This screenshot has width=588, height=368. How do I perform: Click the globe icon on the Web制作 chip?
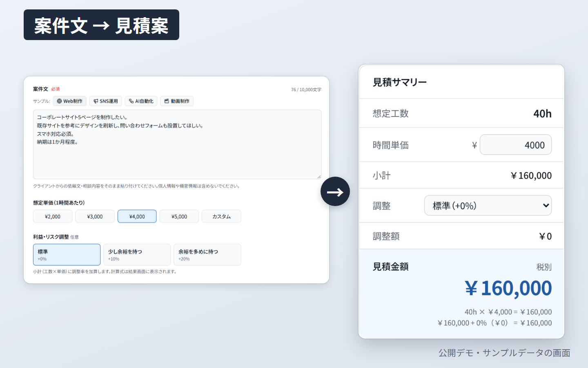point(59,101)
